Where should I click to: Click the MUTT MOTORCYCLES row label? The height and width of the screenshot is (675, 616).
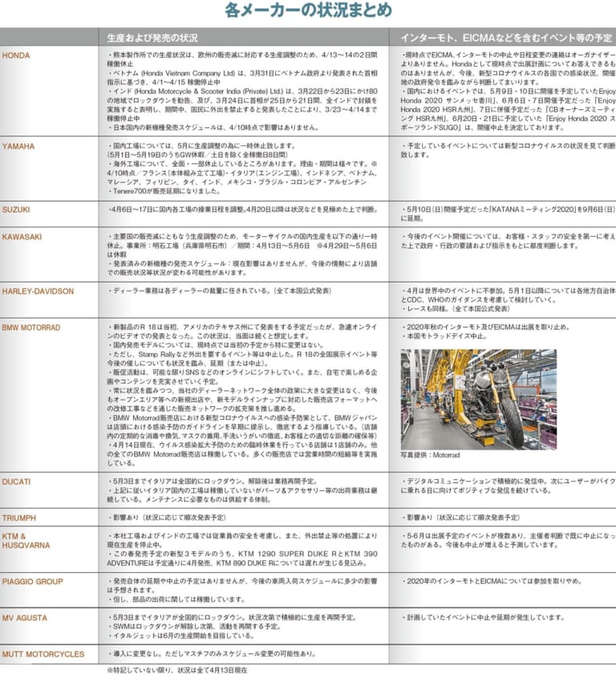[x=43, y=654]
